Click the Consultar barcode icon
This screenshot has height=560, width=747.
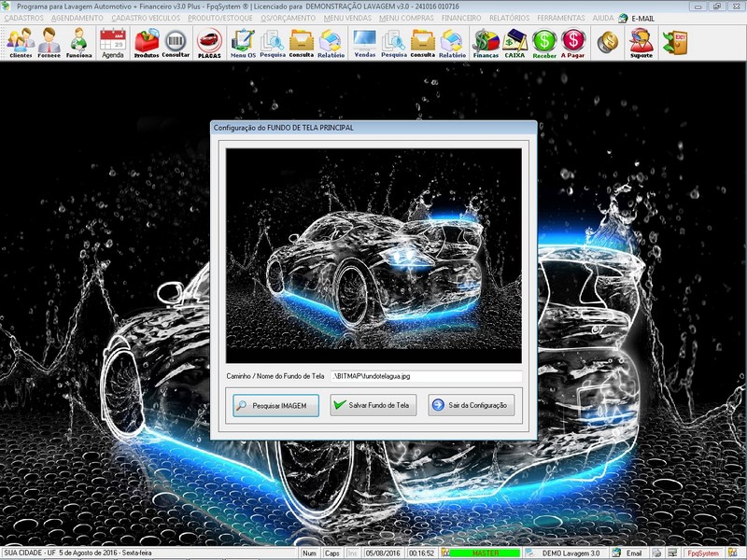coord(176,43)
